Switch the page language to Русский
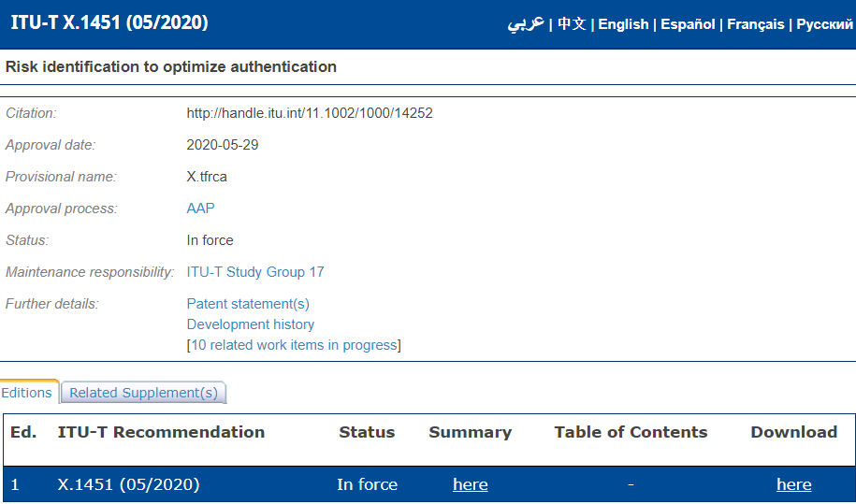 [824, 24]
